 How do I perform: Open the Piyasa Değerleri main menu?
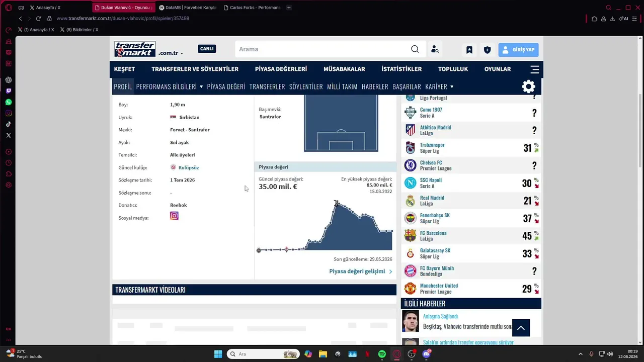click(281, 69)
